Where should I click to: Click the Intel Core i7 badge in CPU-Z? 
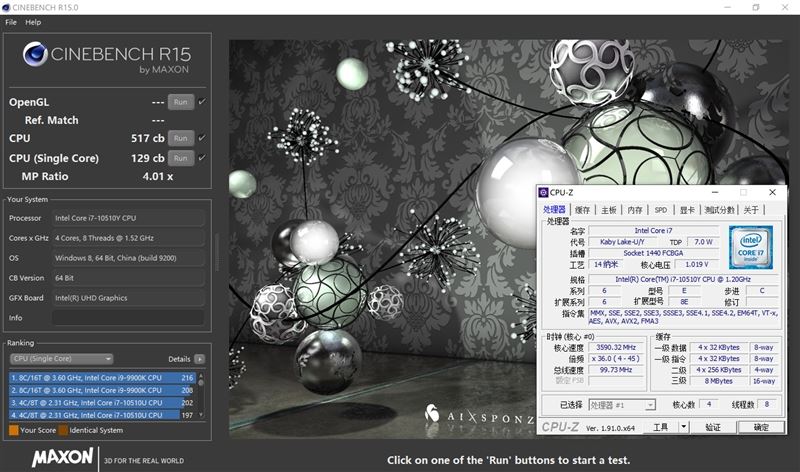pos(751,247)
